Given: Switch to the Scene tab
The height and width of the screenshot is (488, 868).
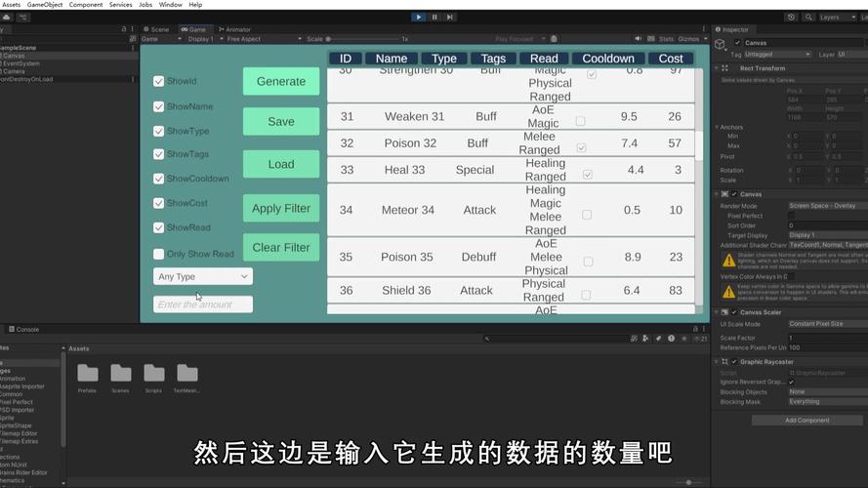Looking at the screenshot, I should (x=156, y=29).
